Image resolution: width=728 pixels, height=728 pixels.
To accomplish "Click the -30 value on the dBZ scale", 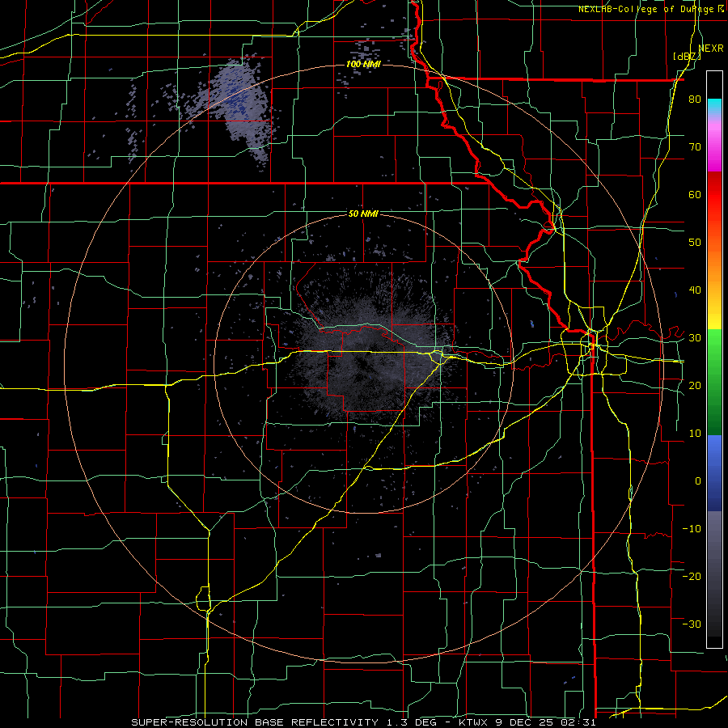I will pyautogui.click(x=692, y=624).
